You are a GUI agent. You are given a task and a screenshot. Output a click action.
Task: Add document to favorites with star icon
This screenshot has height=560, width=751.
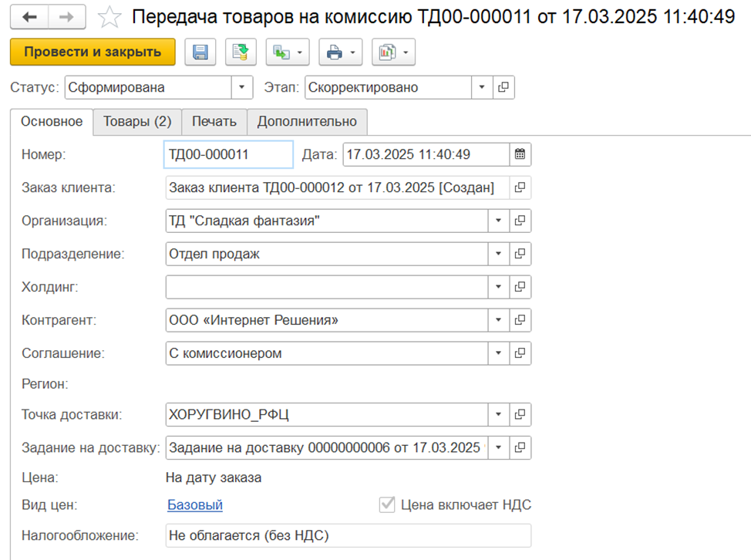[110, 16]
